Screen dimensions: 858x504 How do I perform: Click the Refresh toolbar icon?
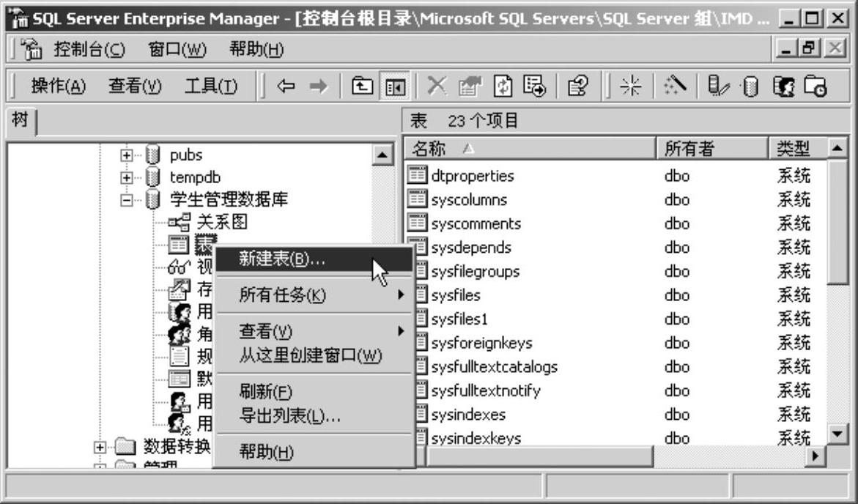click(x=503, y=86)
